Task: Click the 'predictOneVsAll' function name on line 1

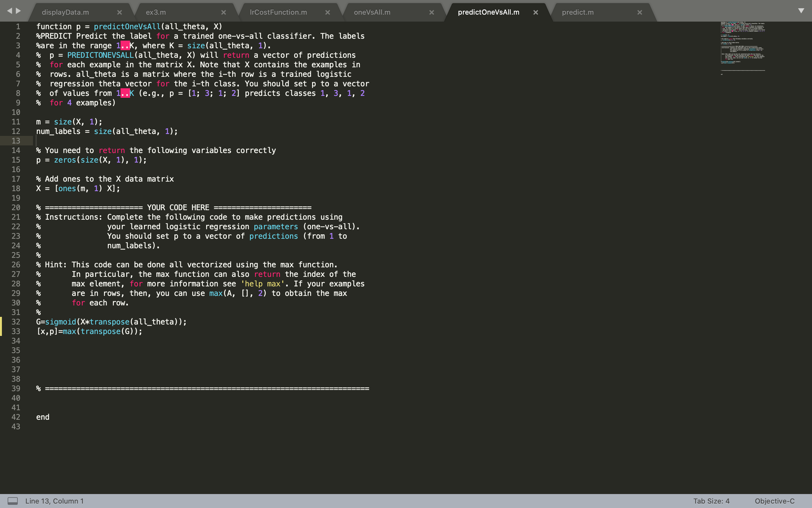Action: pyautogui.click(x=127, y=27)
